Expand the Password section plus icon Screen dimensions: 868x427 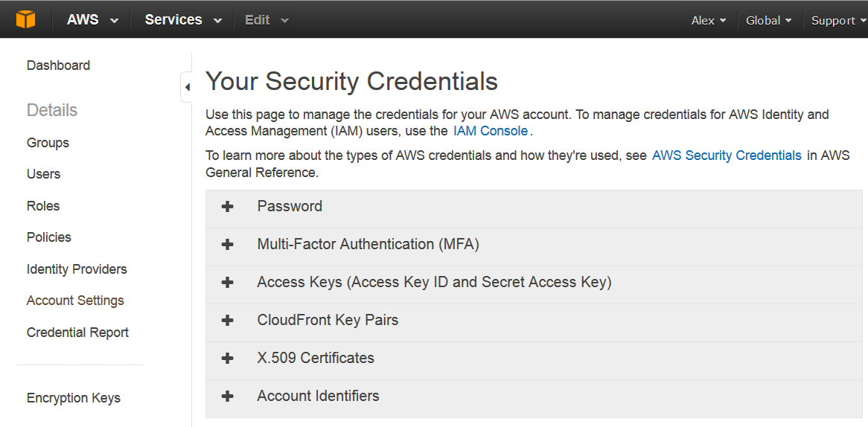point(227,206)
